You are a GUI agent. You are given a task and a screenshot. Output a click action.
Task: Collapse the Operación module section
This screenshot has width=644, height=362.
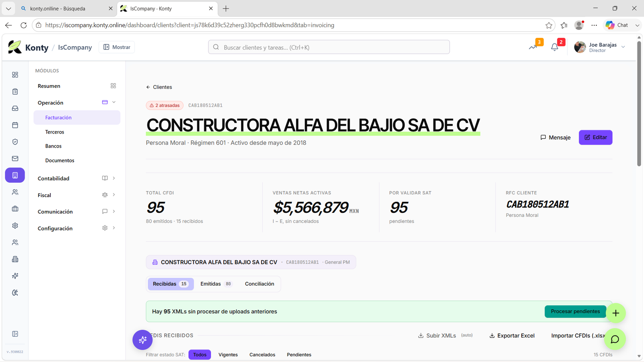[76, 103]
